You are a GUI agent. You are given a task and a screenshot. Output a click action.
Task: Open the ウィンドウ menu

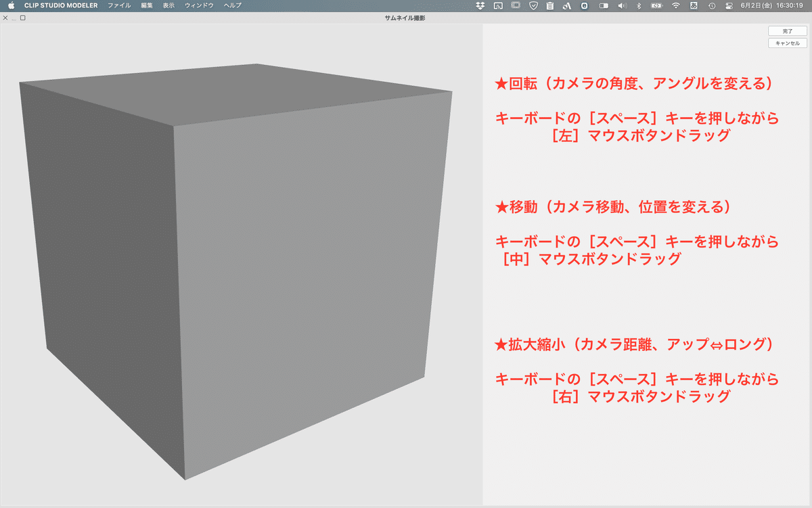(199, 5)
